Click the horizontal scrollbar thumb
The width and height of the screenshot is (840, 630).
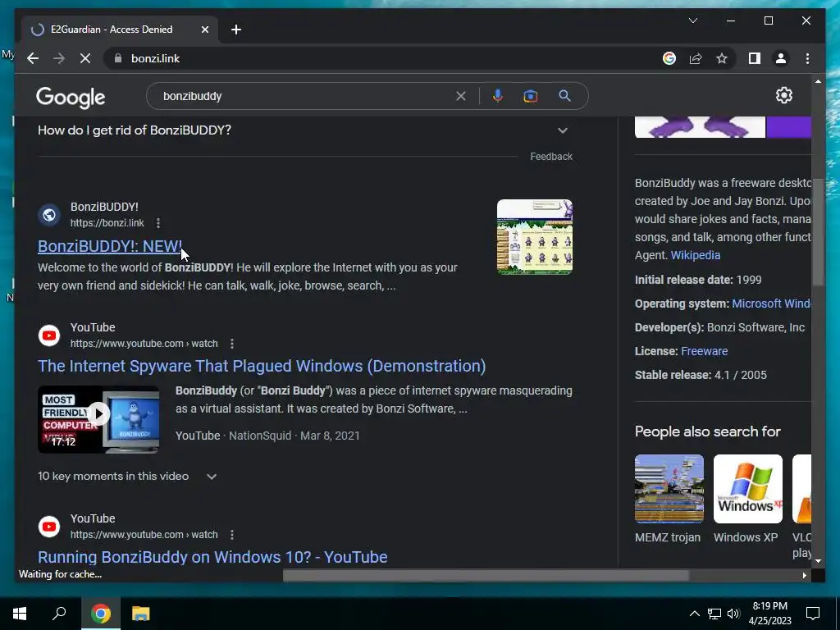(486, 575)
